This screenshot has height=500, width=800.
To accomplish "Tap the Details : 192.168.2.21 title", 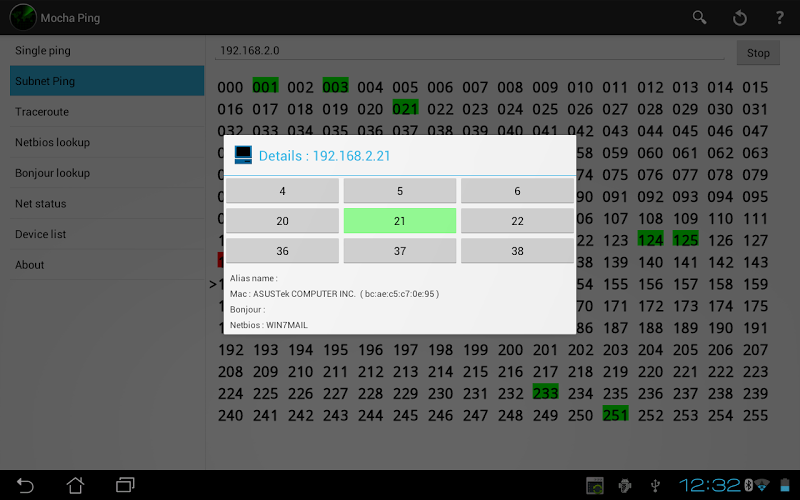I will tap(324, 156).
